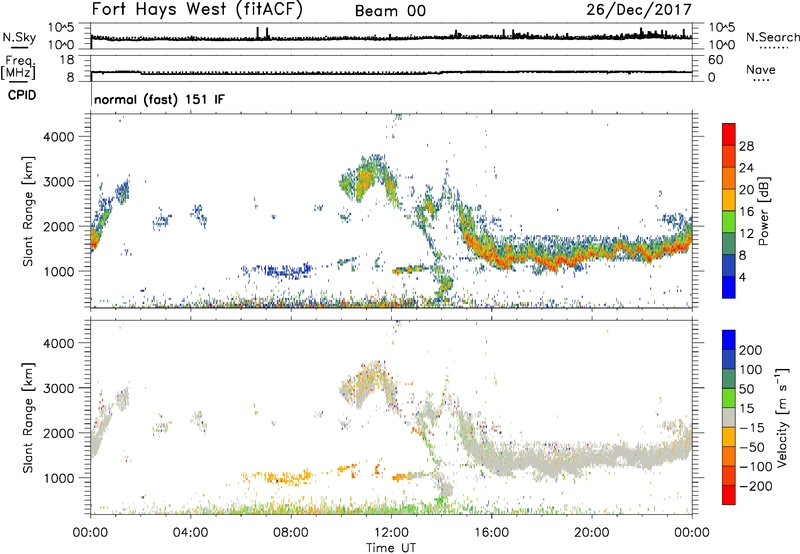Image resolution: width=800 pixels, height=554 pixels.
Task: Click the '24' label on Power colorbar
Action: pyautogui.click(x=746, y=168)
